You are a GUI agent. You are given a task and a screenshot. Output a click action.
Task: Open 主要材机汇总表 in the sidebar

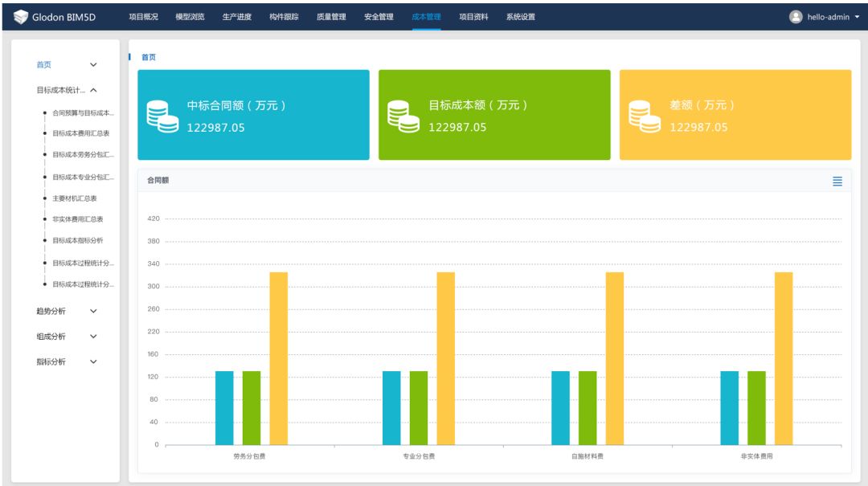coord(75,198)
